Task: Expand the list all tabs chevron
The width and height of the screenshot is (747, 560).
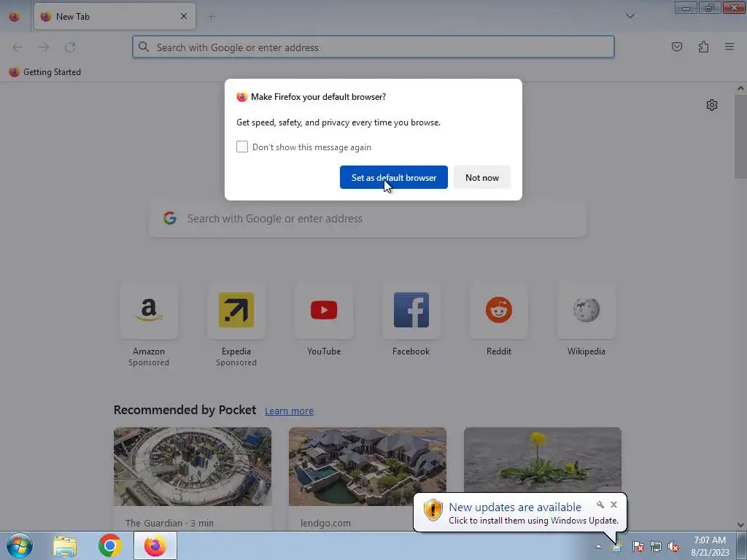Action: point(630,16)
